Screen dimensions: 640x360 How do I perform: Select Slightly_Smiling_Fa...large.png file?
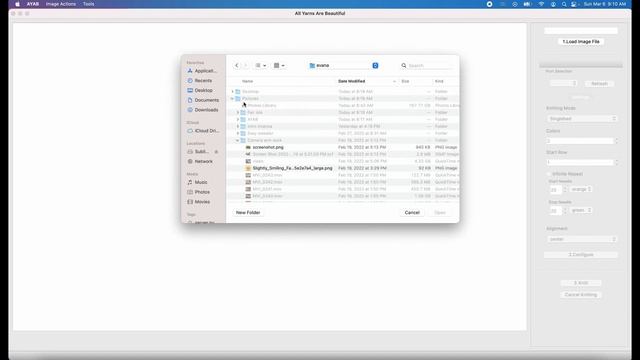point(292,168)
